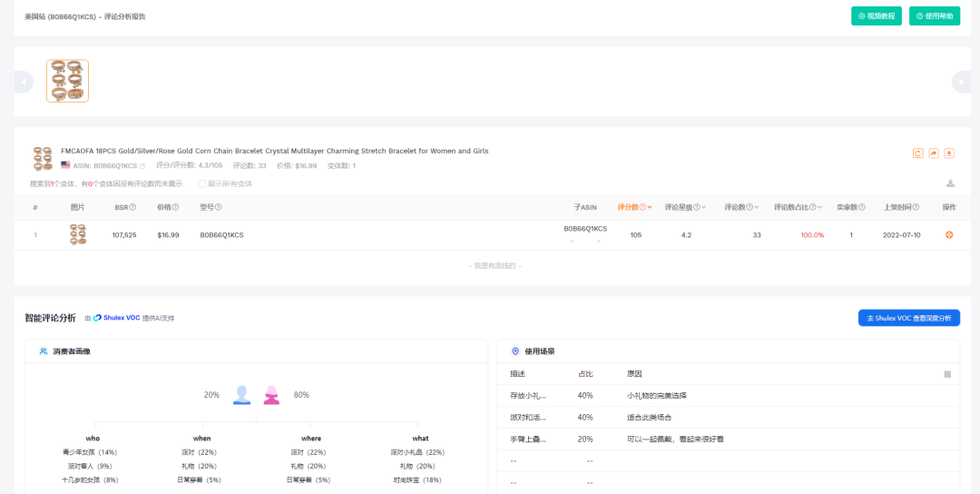Click the 派对和活... usage scene row
The height and width of the screenshot is (494, 980).
[728, 417]
